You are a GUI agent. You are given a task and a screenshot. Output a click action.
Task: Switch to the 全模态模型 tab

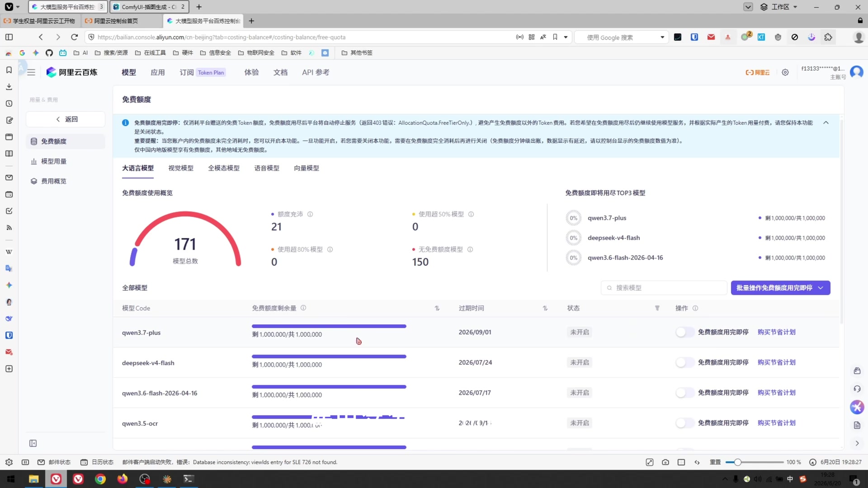click(x=224, y=168)
